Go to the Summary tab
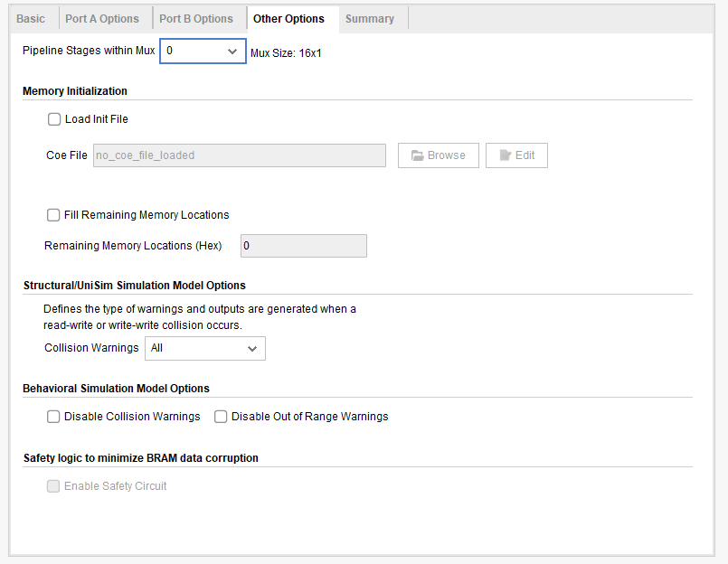Viewport: 728px width, 564px height. pyautogui.click(x=370, y=19)
